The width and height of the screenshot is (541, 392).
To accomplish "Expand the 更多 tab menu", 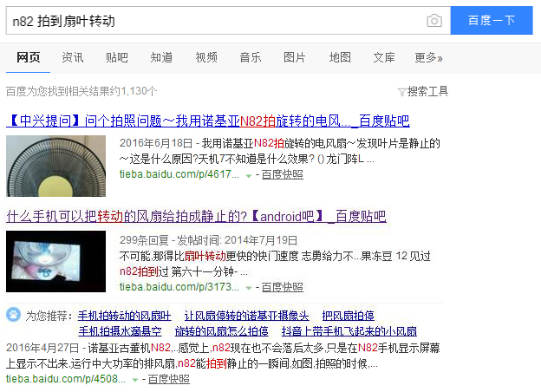I will (428, 57).
